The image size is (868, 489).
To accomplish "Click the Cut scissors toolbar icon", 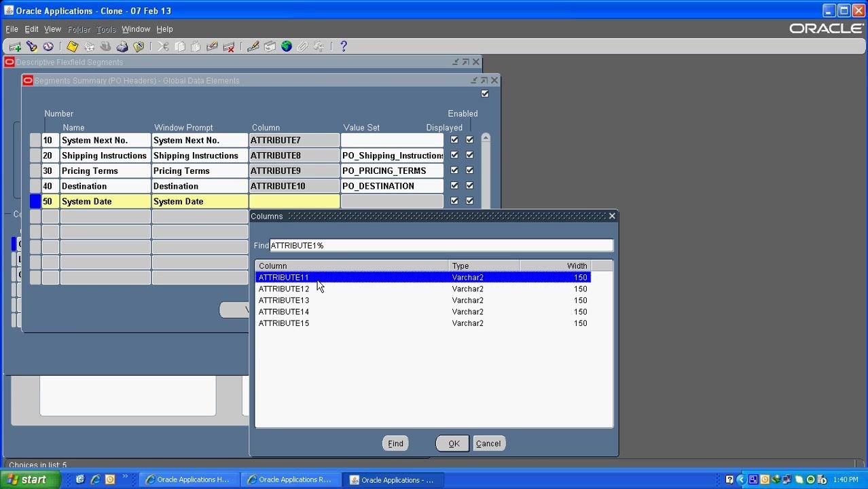I will coord(163,47).
